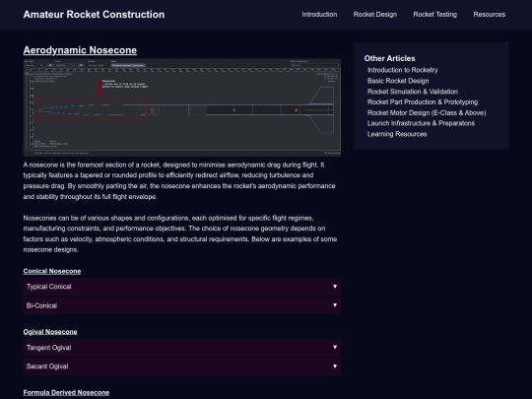
Task: Expand the Tangent Ogival section
Action: point(182,348)
